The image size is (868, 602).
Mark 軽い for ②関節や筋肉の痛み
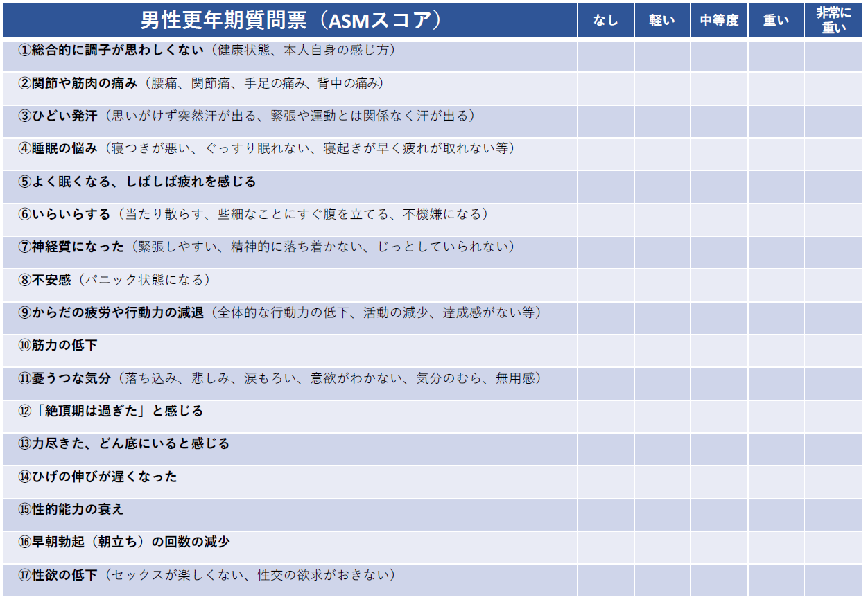[662, 89]
